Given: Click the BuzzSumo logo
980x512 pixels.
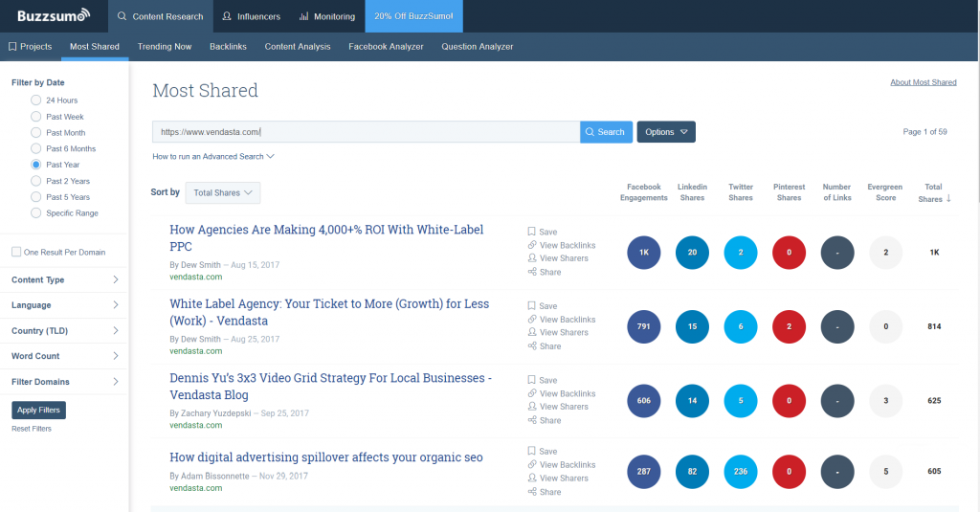Looking at the screenshot, I should click(x=54, y=15).
